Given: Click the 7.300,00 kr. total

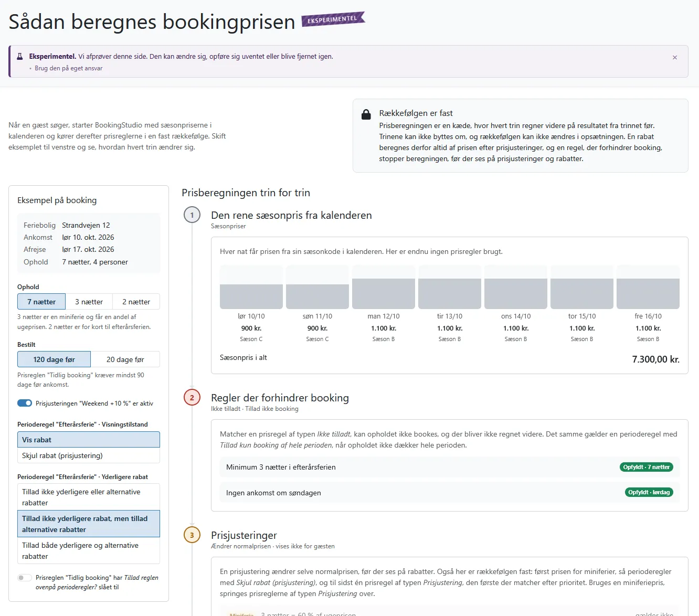Looking at the screenshot, I should (656, 359).
